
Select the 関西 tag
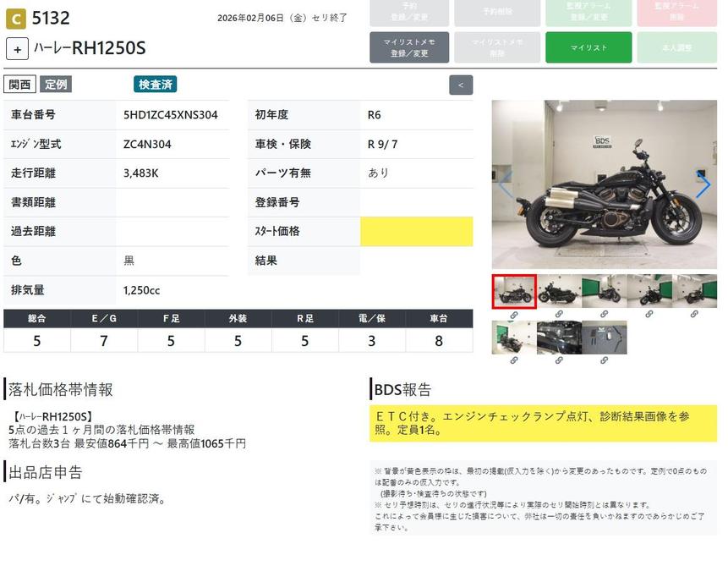pyautogui.click(x=20, y=85)
